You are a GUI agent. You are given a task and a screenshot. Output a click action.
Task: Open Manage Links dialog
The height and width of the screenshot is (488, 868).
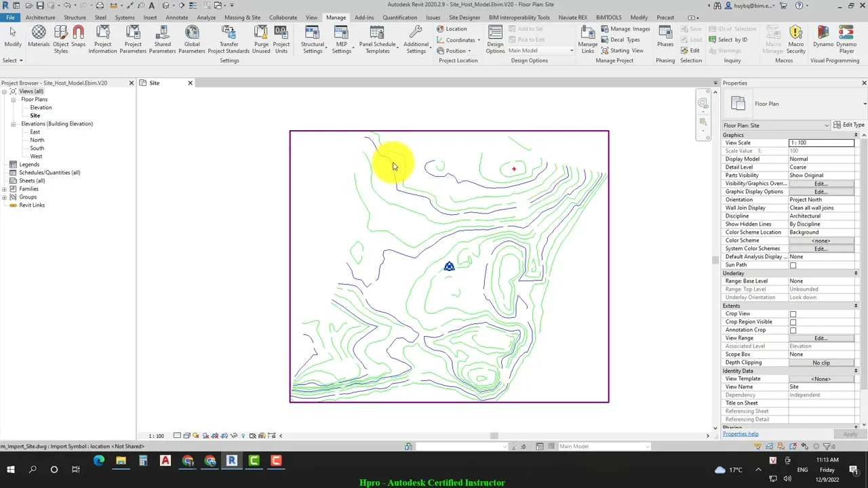tap(588, 39)
